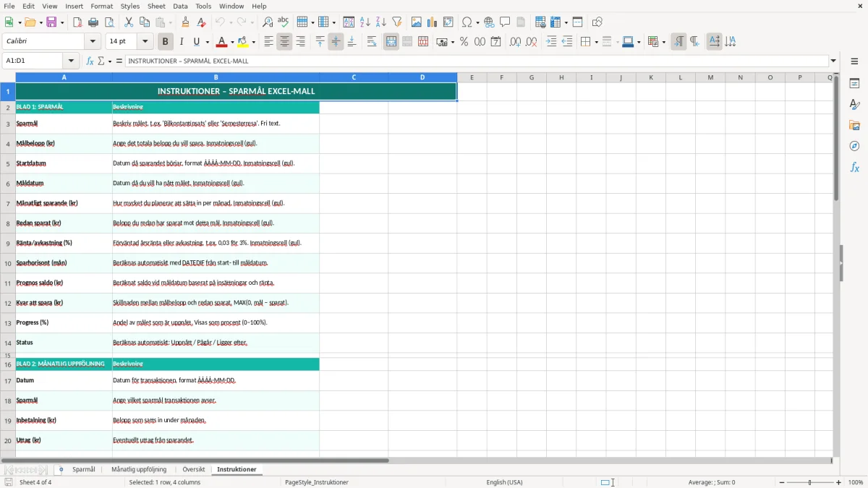
Task: Click the Sort Descending icon
Action: click(381, 22)
